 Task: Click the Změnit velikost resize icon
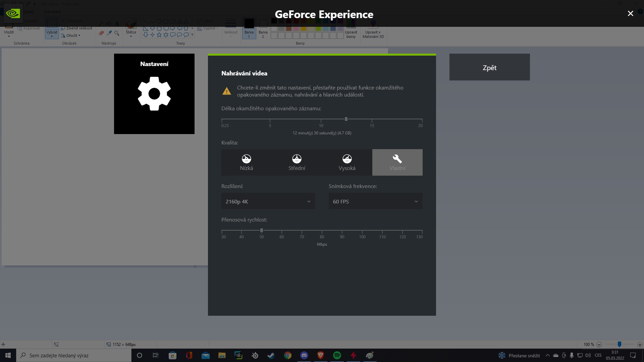pos(63,28)
